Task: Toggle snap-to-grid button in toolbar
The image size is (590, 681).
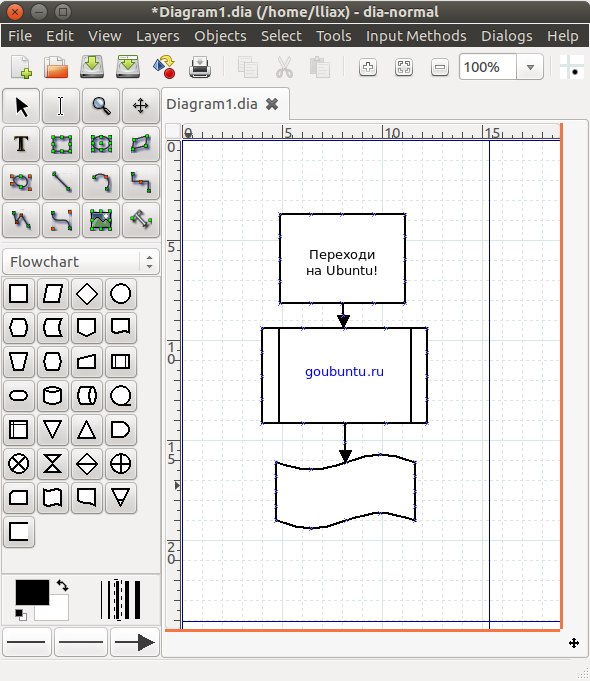Action: click(571, 67)
